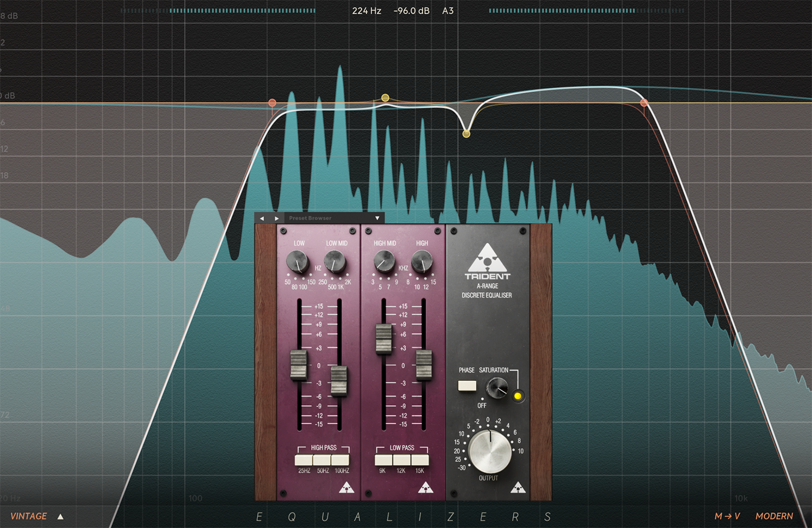Click the EQUALIZERS title at the bottom
The width and height of the screenshot is (812, 528).
[x=404, y=517]
